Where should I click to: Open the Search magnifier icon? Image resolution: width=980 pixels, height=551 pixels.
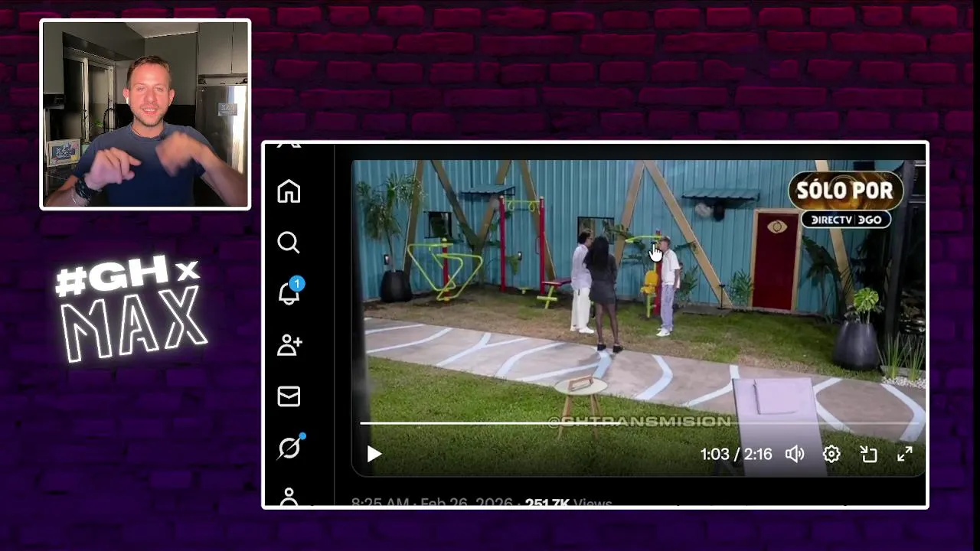click(289, 243)
